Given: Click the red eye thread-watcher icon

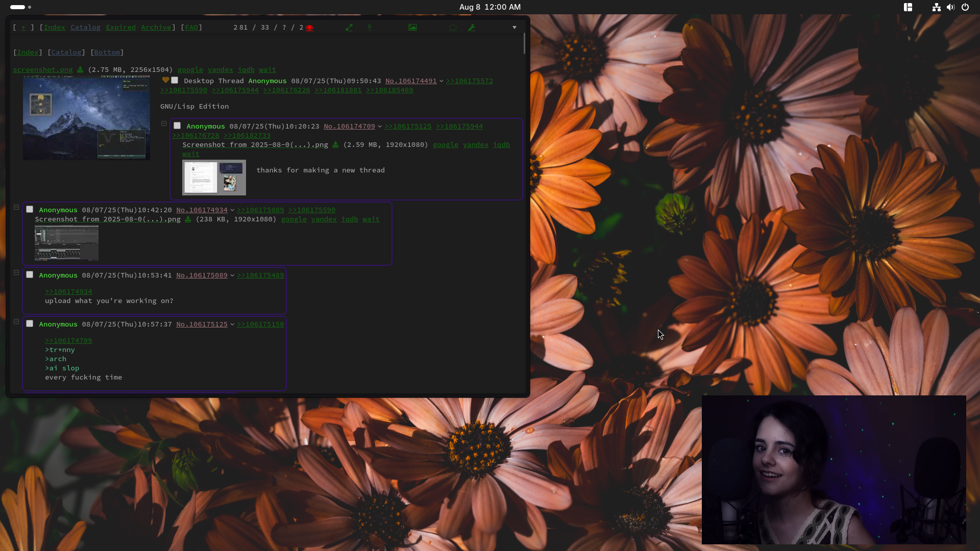Looking at the screenshot, I should [x=309, y=28].
